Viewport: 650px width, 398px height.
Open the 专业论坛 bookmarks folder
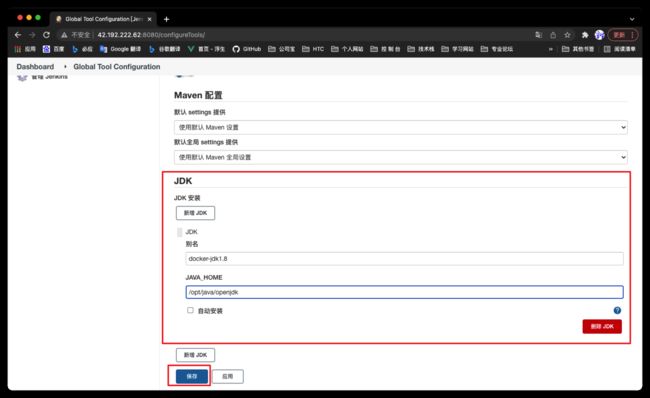point(497,49)
